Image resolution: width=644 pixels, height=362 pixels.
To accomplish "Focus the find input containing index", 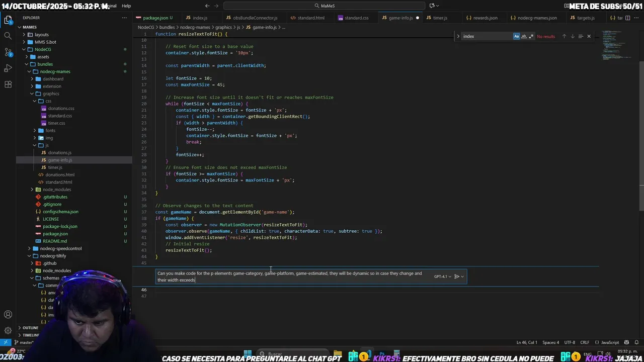I will coord(487,36).
